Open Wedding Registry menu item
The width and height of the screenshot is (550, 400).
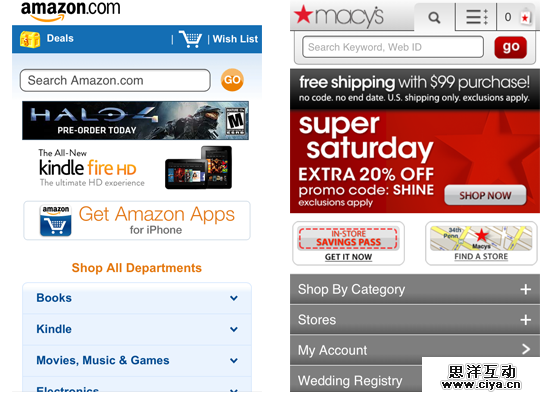coord(356,379)
